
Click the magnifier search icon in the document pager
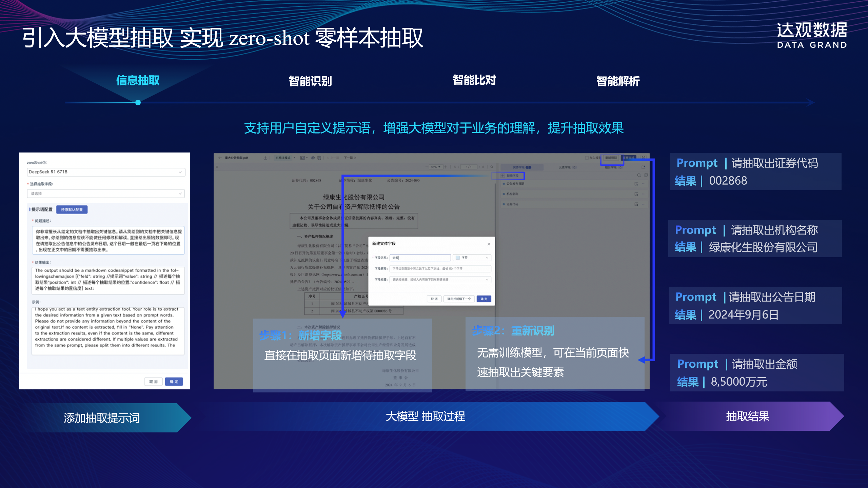click(492, 167)
